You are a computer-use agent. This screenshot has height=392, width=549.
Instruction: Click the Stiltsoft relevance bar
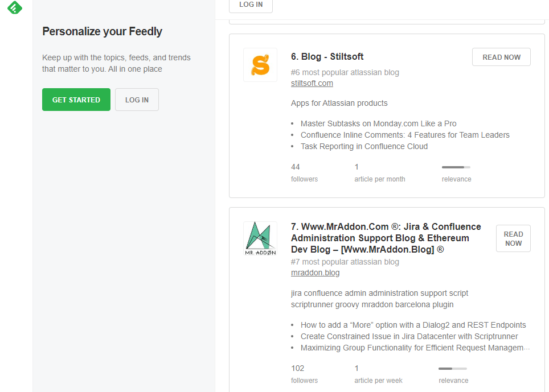(456, 167)
